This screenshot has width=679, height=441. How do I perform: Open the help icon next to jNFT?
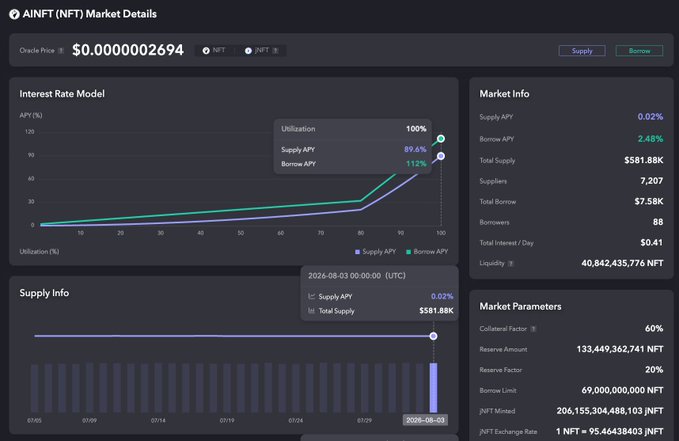pyautogui.click(x=275, y=51)
